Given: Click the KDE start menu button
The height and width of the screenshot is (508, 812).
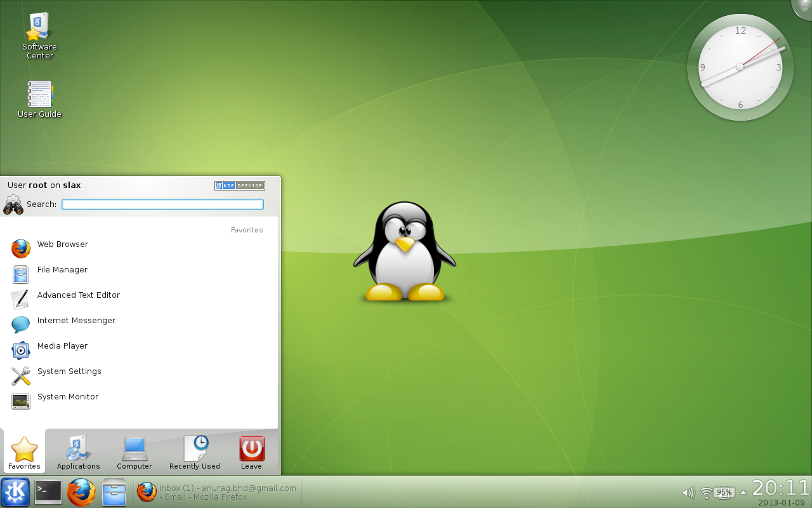Looking at the screenshot, I should [x=15, y=492].
